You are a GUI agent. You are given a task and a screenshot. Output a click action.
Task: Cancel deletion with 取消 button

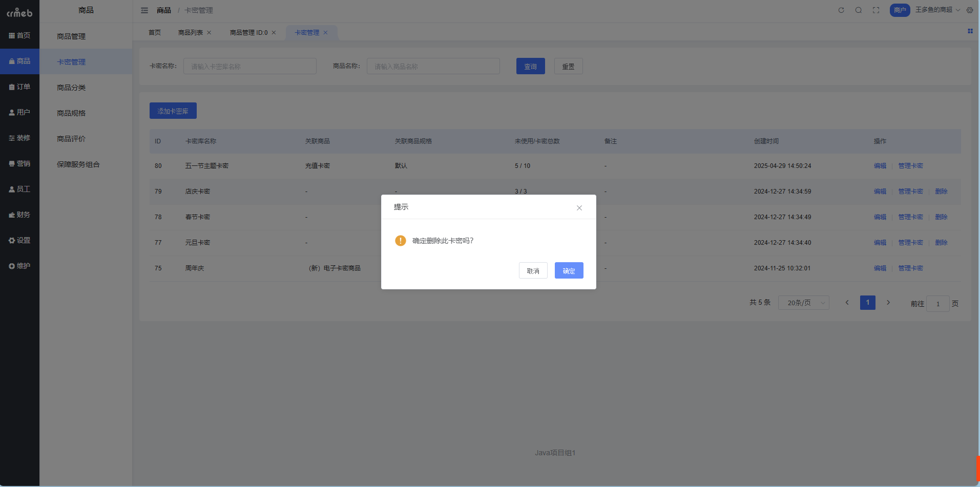tap(533, 271)
